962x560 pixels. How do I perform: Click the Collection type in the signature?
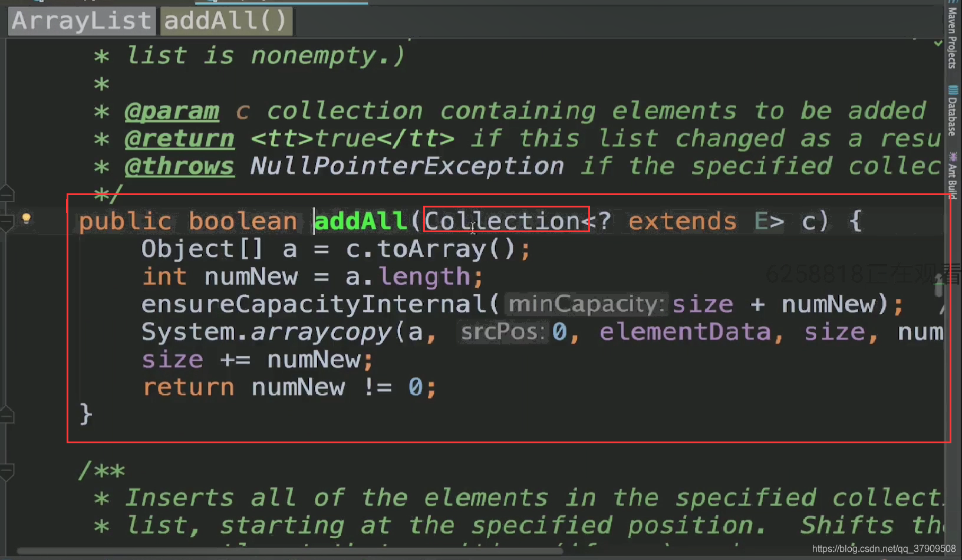pyautogui.click(x=503, y=222)
